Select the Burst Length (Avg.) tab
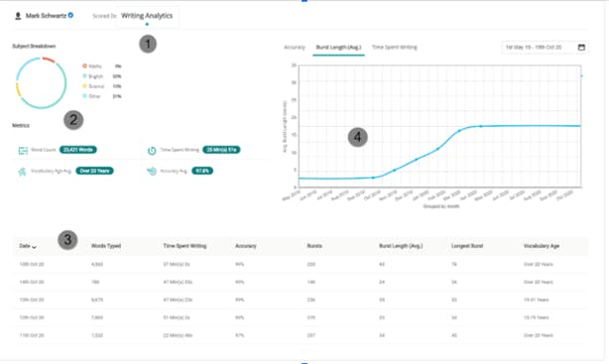 [338, 48]
